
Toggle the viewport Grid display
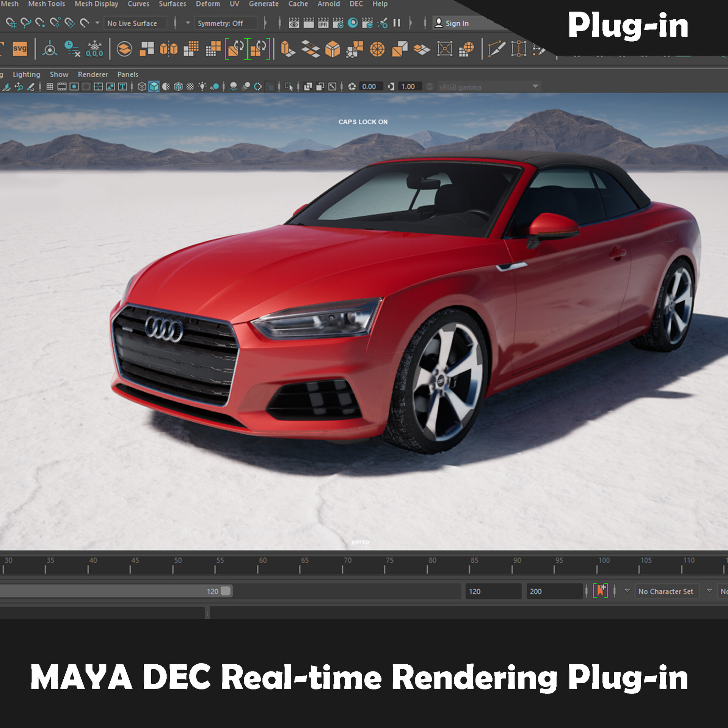click(49, 86)
